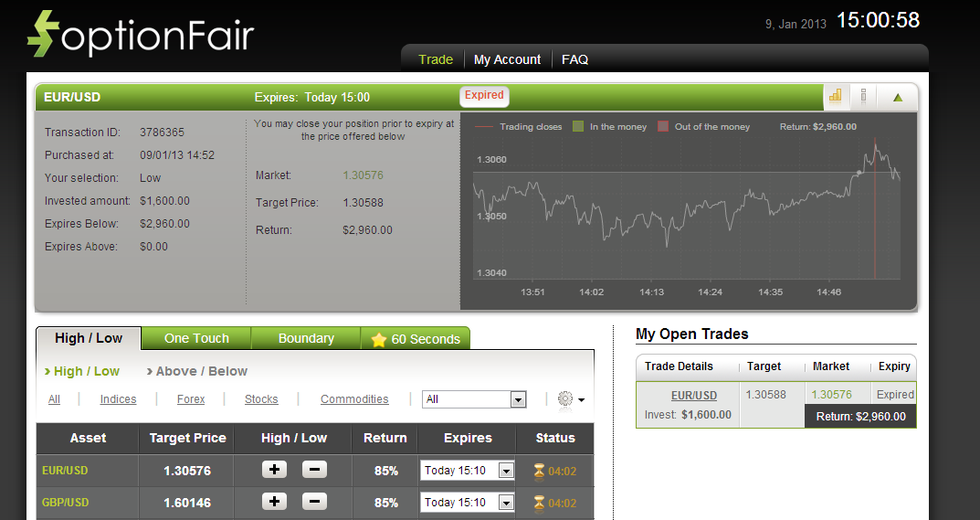Buy High on GBP/USD with plus
The image size is (980, 520).
pyautogui.click(x=274, y=501)
